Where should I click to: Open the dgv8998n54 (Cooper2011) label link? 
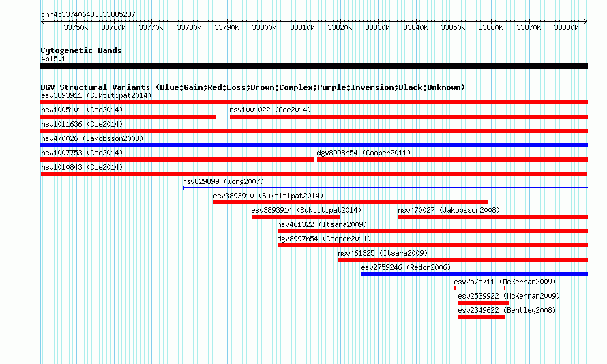[x=364, y=153]
